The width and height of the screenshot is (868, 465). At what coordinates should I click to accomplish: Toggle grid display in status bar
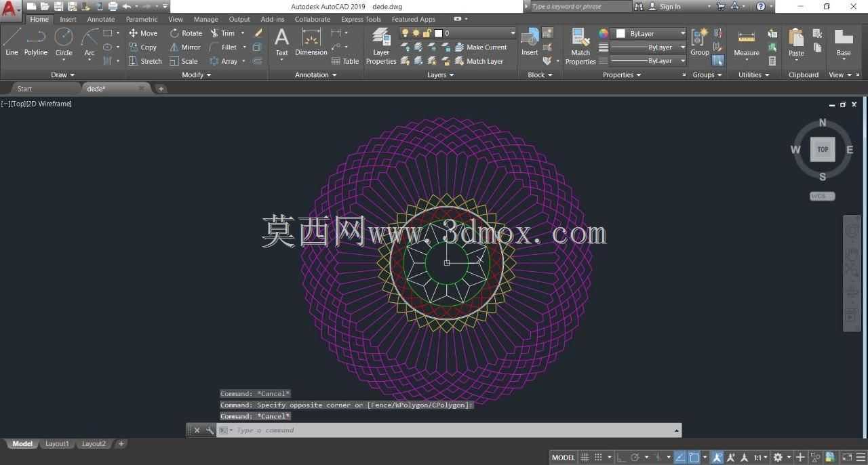click(585, 458)
